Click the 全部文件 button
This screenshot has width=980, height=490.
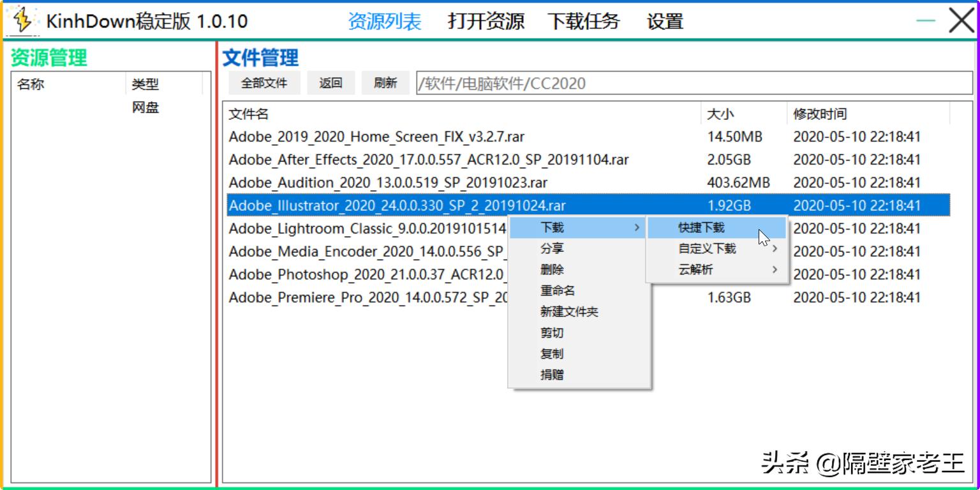pyautogui.click(x=265, y=82)
